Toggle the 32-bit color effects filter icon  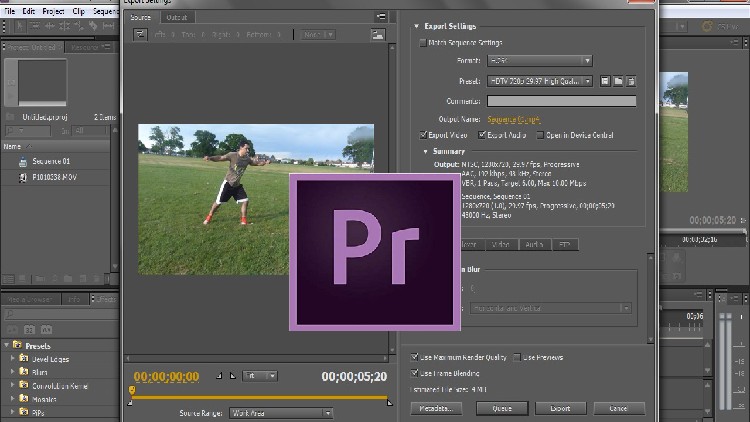pos(29,330)
